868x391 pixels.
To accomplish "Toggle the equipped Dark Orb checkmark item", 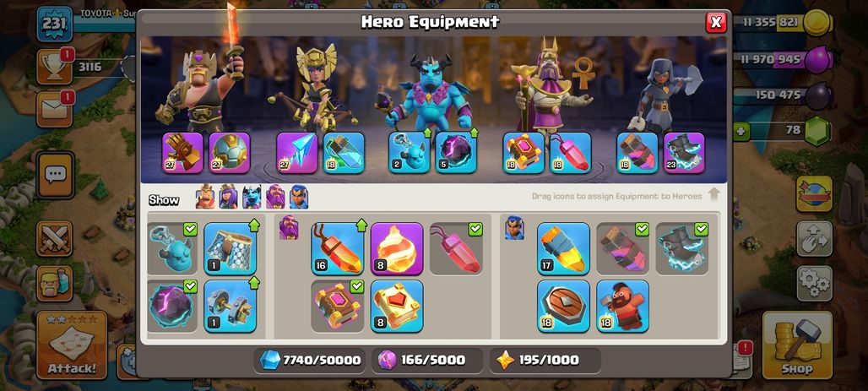I will point(172,306).
